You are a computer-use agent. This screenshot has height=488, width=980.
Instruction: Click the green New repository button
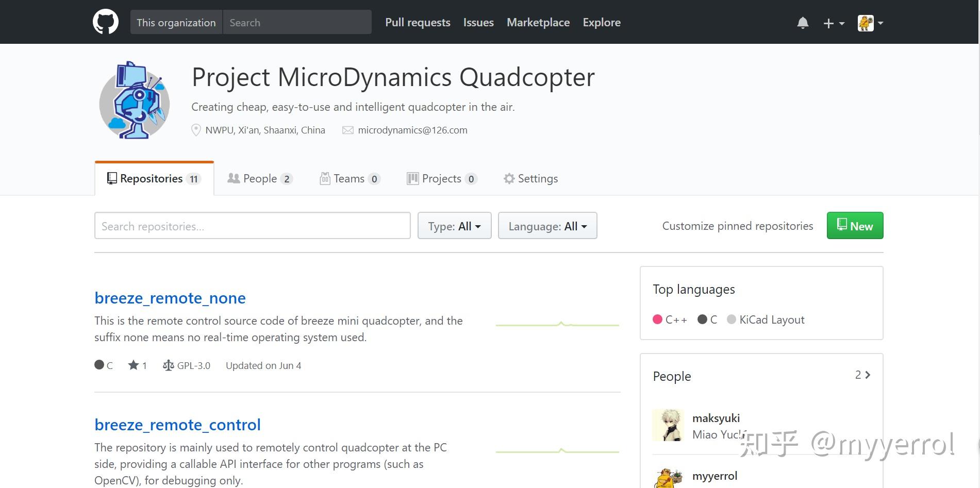click(855, 226)
